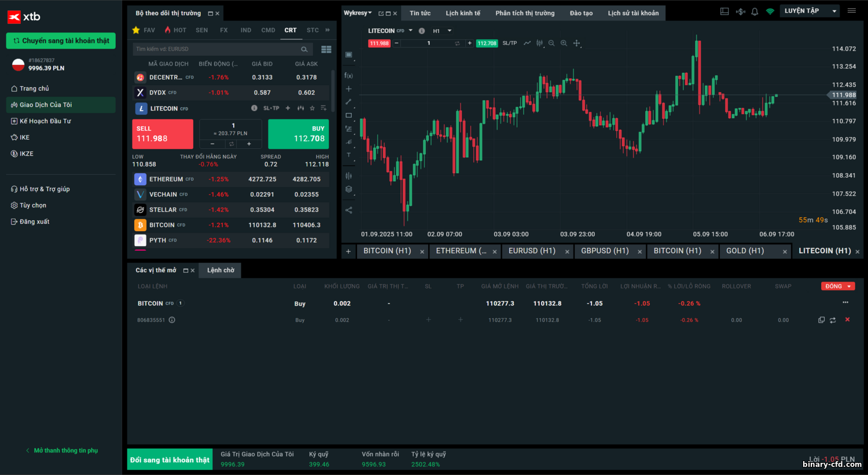
Task: Add Litecoin to favorites with star icon
Action: pos(312,108)
